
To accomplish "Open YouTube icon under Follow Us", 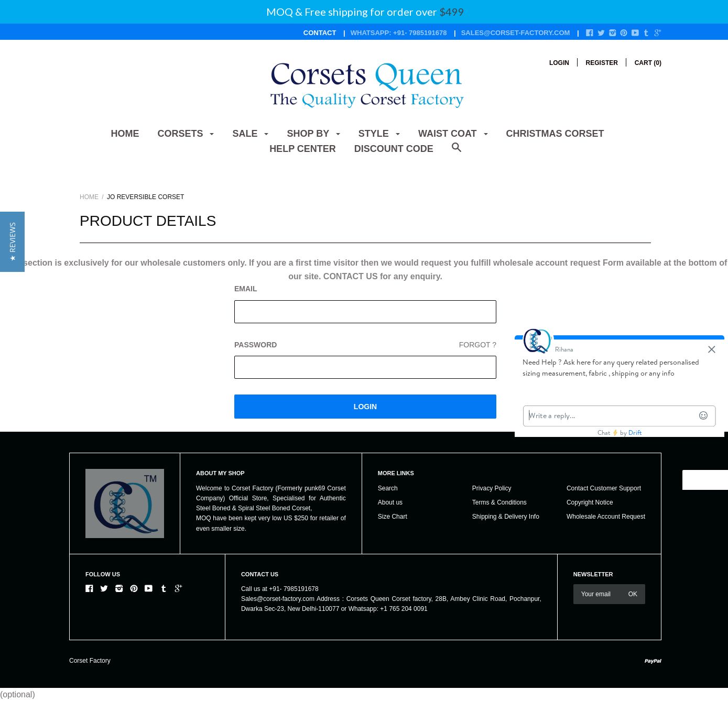I will (148, 588).
